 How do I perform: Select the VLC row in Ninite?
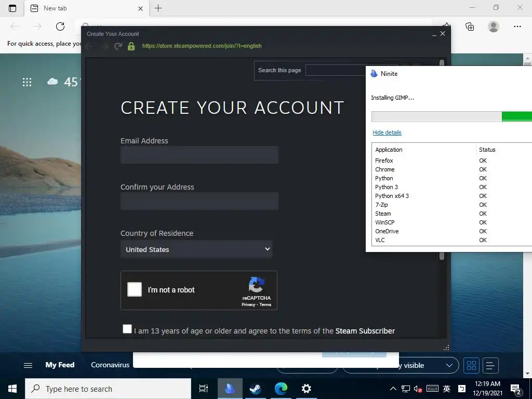click(452, 240)
